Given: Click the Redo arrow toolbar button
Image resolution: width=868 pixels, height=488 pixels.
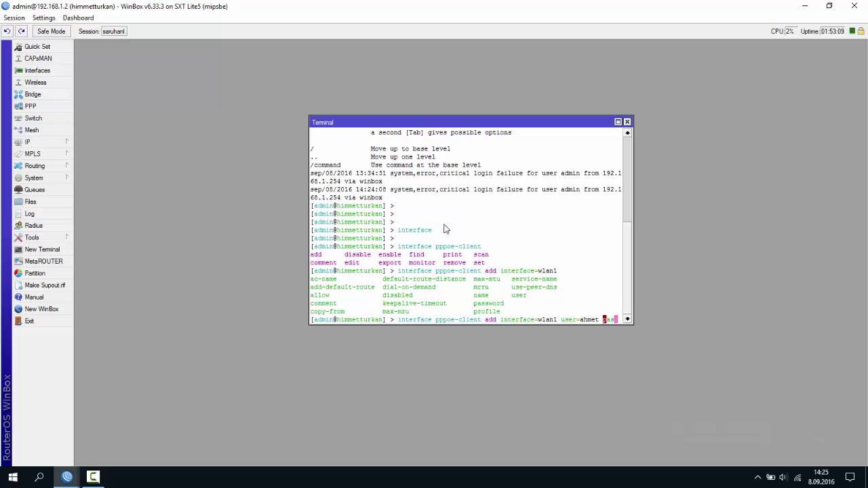Looking at the screenshot, I should [x=21, y=31].
